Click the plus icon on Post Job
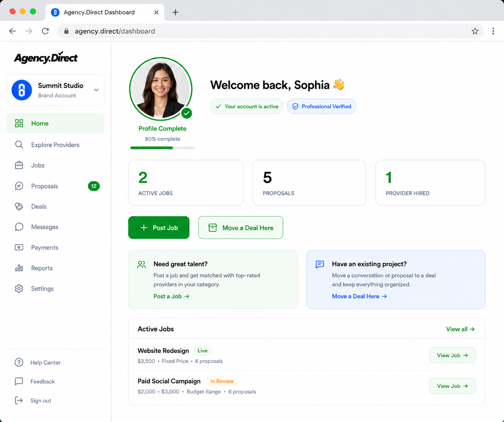Image resolution: width=504 pixels, height=422 pixels. tap(144, 228)
